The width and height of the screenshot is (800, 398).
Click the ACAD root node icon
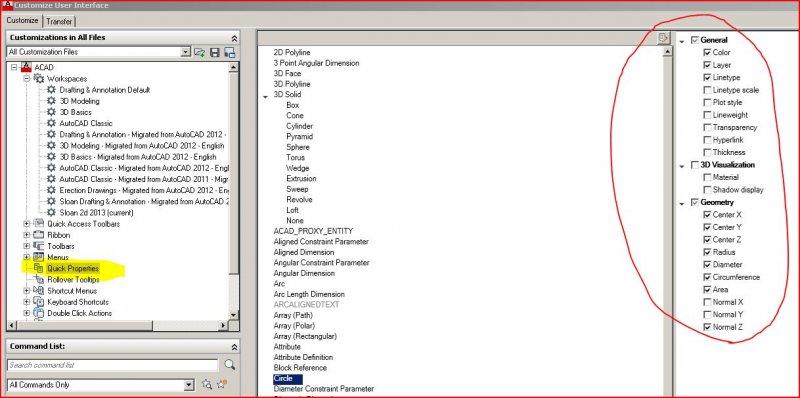tap(26, 67)
